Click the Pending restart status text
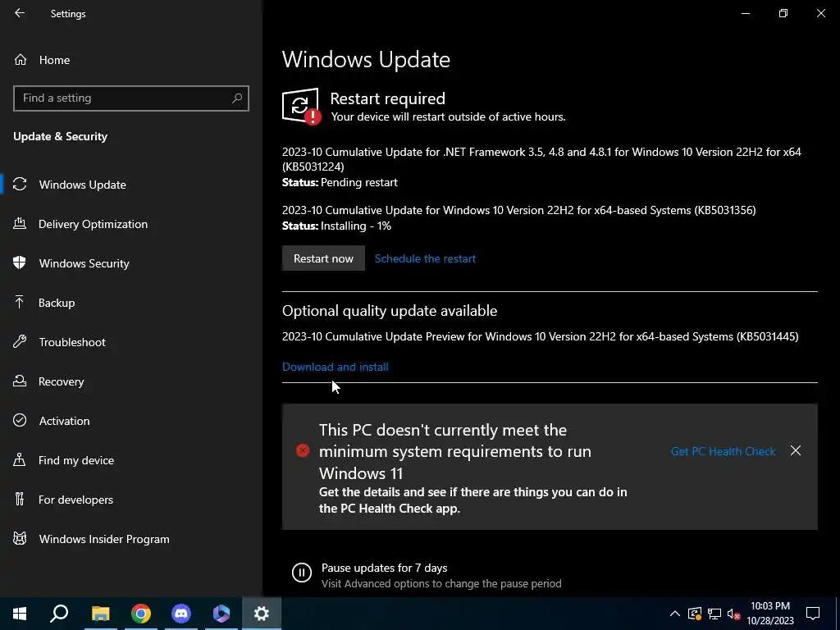 point(359,182)
